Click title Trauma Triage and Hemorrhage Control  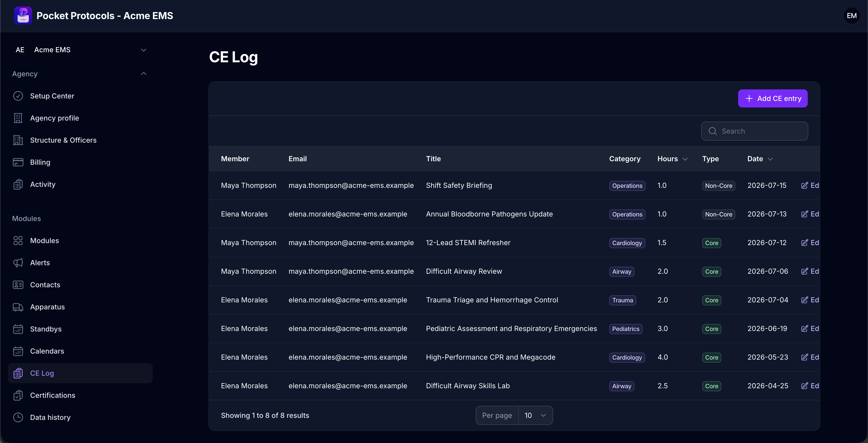(492, 300)
